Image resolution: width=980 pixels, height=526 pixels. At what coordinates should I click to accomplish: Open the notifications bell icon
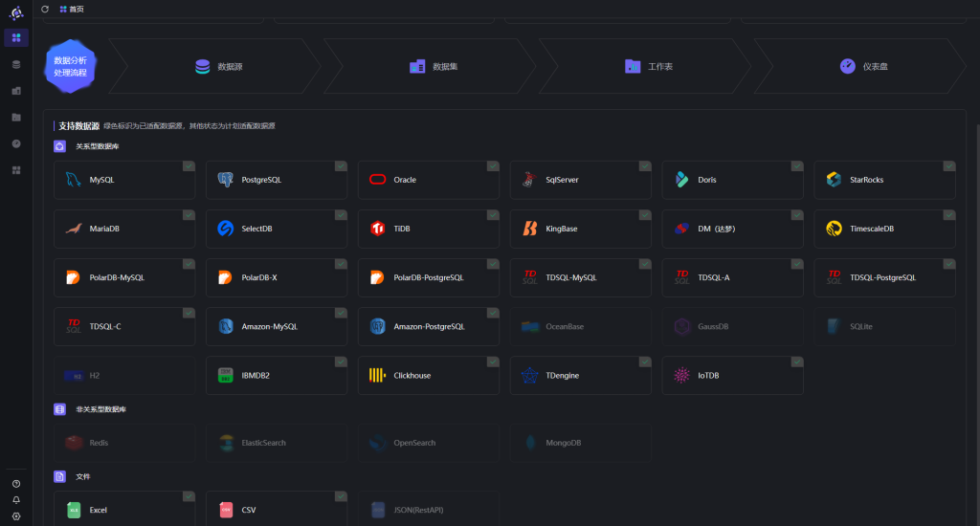pos(16,500)
